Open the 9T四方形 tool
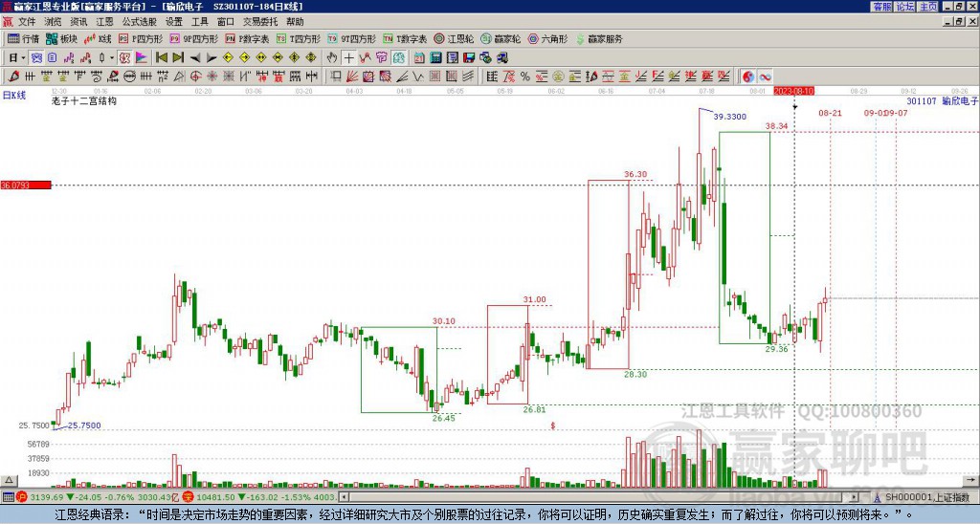This screenshot has height=524, width=980. [x=351, y=38]
